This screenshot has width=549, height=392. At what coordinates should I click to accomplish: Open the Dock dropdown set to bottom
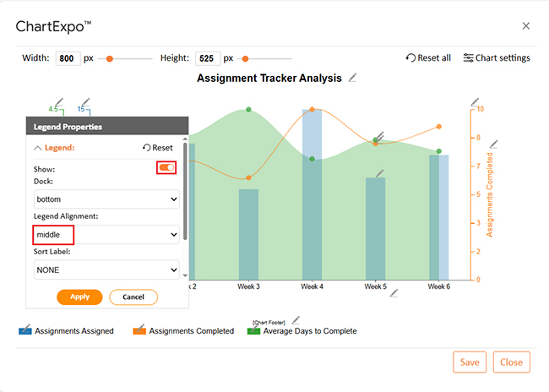pyautogui.click(x=106, y=199)
